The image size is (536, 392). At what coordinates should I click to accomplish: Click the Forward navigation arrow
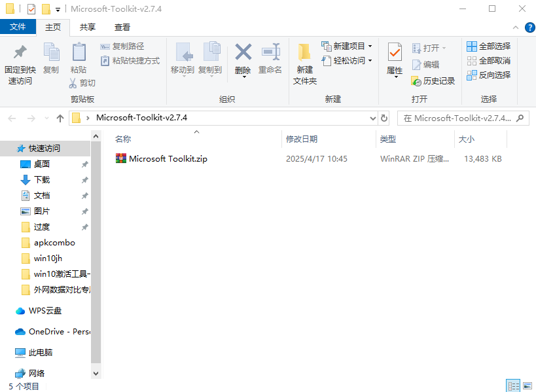(31, 118)
